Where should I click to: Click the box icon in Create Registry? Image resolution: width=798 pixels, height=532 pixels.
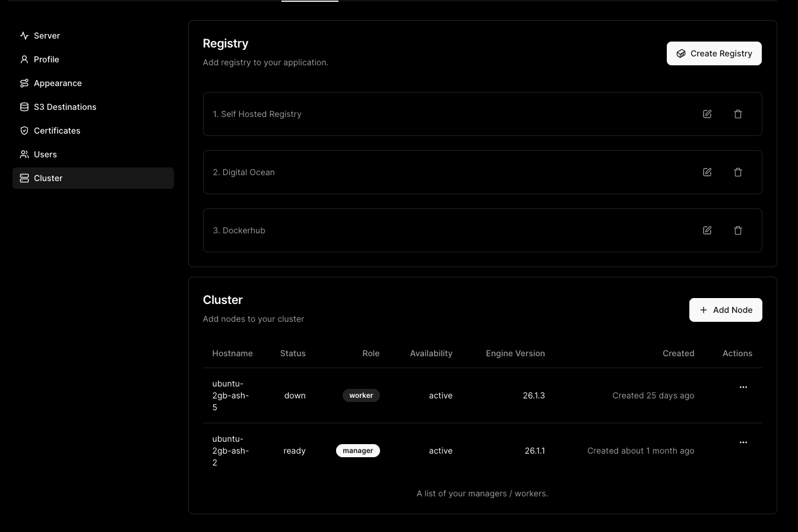click(x=681, y=53)
